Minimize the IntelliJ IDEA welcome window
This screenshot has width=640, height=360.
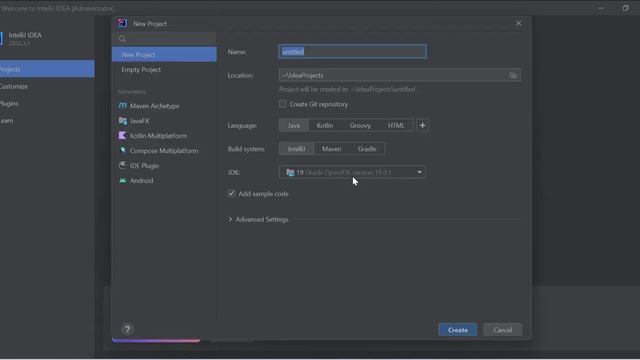[x=601, y=8]
